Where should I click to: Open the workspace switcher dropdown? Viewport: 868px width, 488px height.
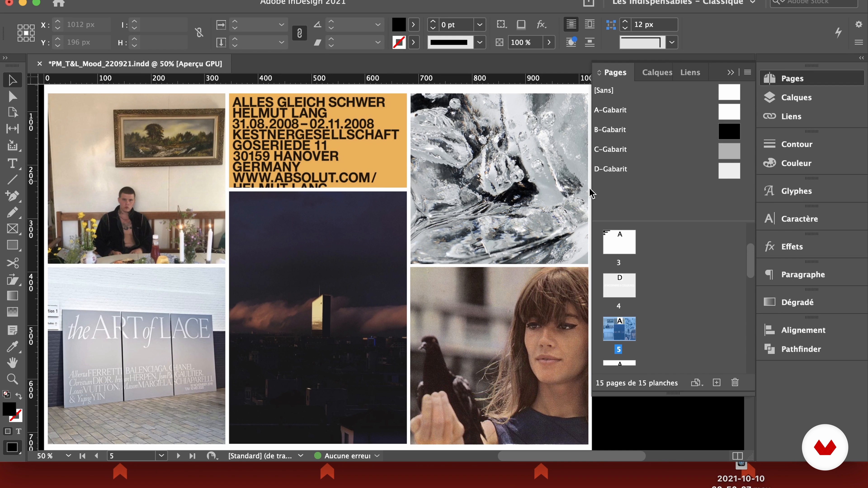[753, 2]
